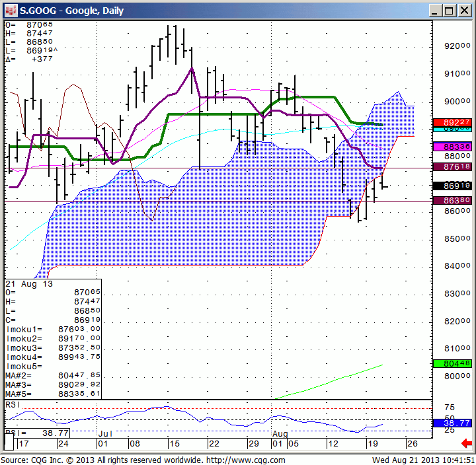Close the S.GOOG chart window
The height and width of the screenshot is (465, 476).
click(x=465, y=11)
